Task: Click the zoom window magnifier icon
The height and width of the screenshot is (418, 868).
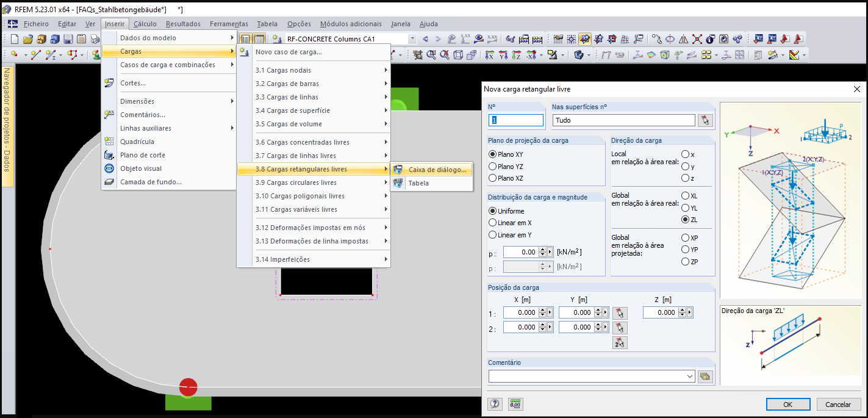Action: [431, 55]
